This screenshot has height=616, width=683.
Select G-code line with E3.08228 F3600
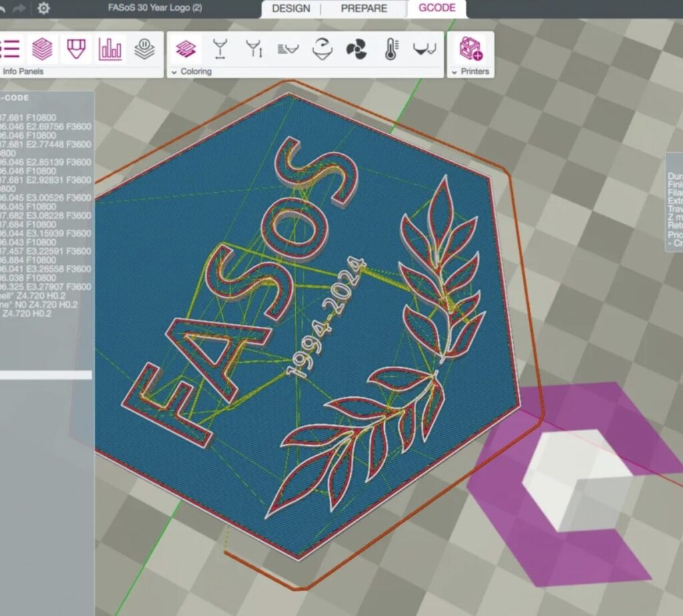coord(46,216)
